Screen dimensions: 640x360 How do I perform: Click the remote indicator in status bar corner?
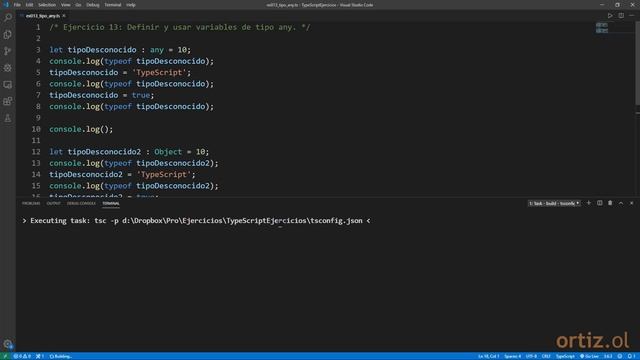pyautogui.click(x=5, y=356)
